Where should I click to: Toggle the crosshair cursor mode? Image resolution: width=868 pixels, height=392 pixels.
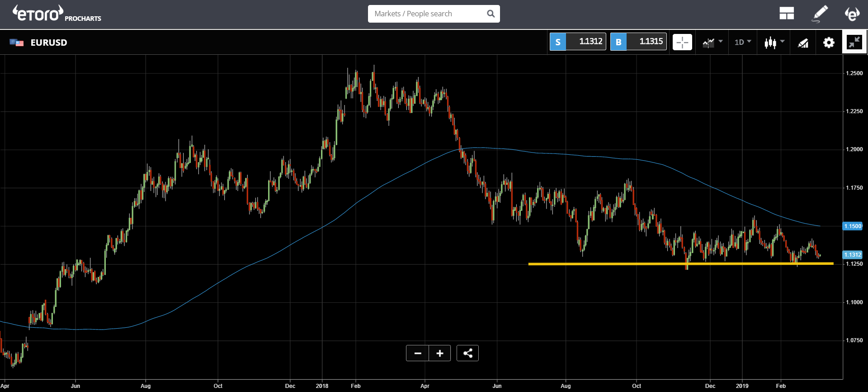682,42
